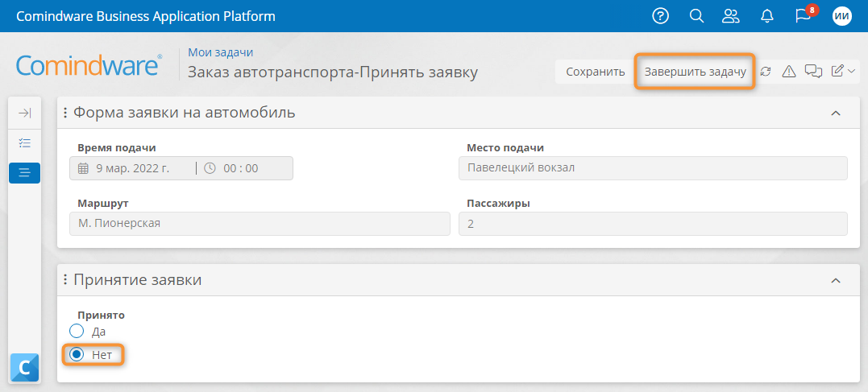The width and height of the screenshot is (868, 392).
Task: Open the flag messages icon with badge 8
Action: tap(804, 16)
